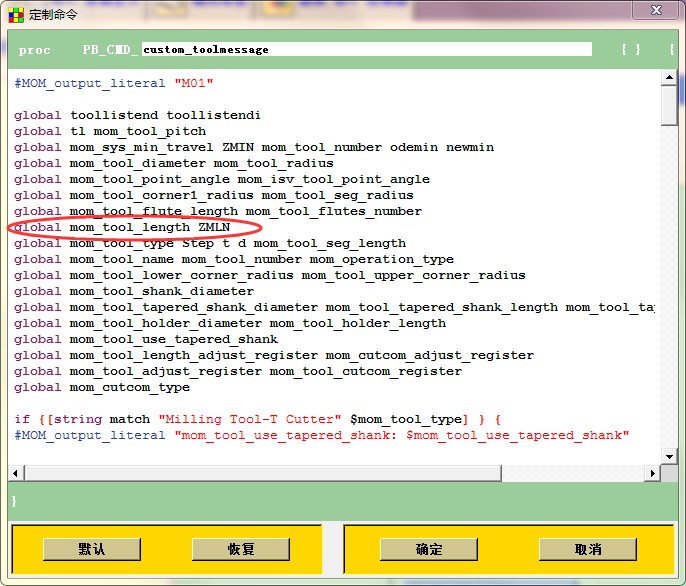The width and height of the screenshot is (686, 586).
Task: Click line 'global mom_tool_use_tapered_shank'
Action: click(146, 339)
